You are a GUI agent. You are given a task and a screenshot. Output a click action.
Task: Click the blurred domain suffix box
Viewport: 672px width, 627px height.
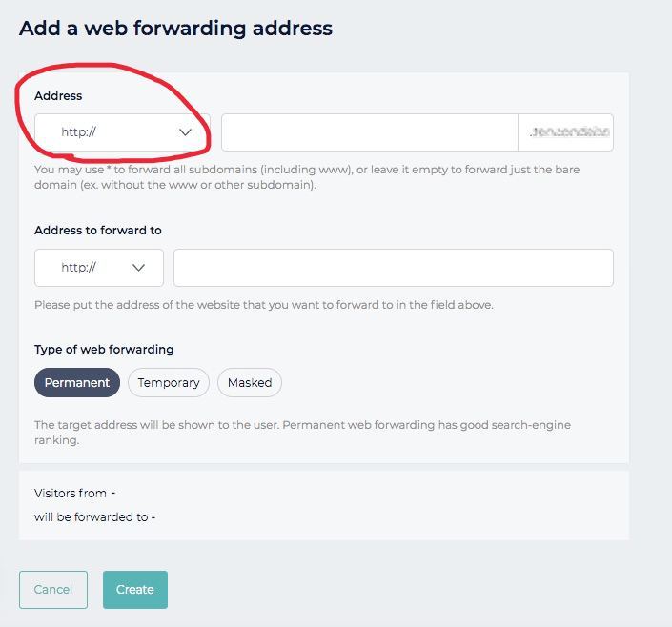point(565,132)
